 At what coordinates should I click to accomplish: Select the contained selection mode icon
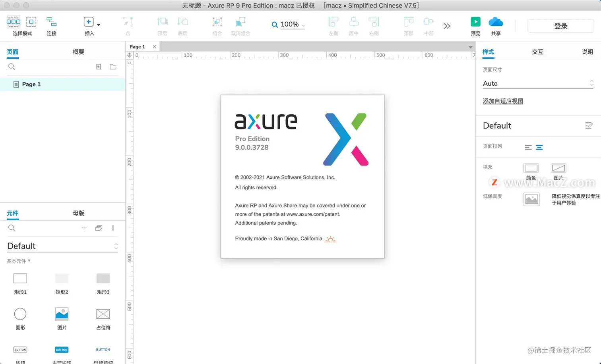[x=31, y=21]
